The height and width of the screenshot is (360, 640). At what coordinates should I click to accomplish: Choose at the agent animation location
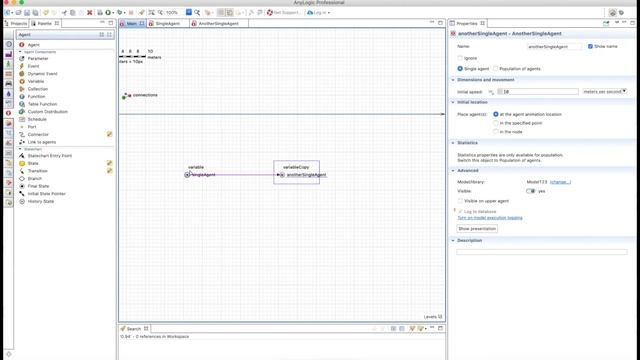(496, 114)
